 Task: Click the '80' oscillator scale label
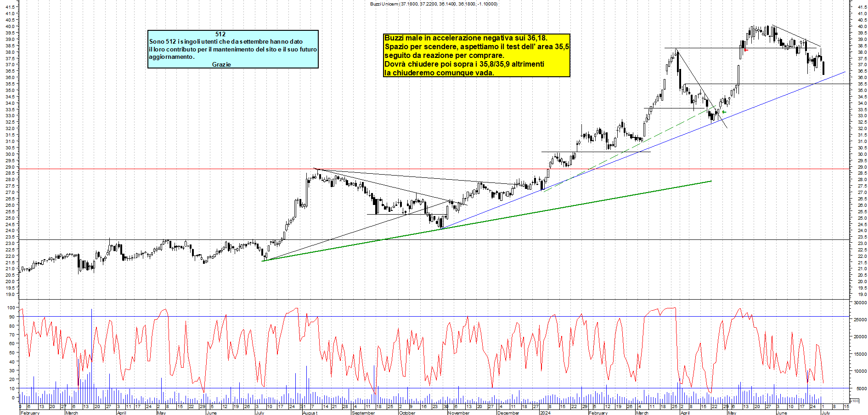[12, 326]
